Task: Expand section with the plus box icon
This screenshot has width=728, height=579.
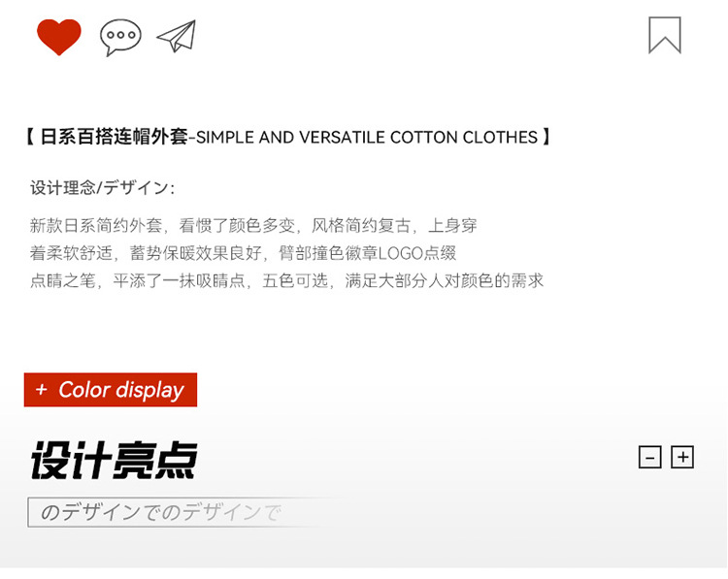Action: point(682,458)
